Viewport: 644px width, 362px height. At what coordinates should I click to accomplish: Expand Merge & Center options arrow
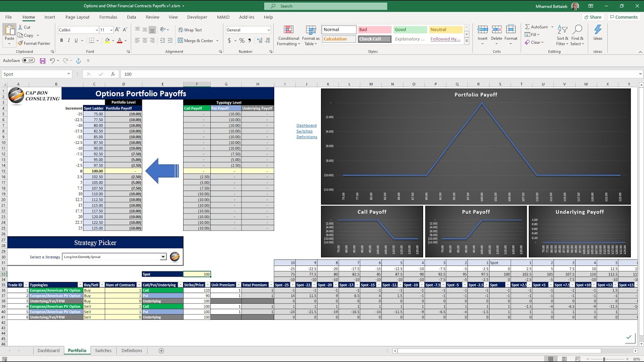click(216, 41)
